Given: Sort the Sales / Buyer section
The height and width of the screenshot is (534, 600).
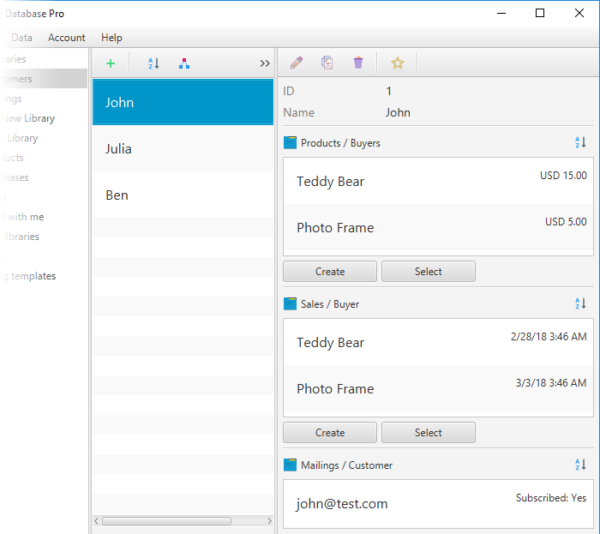Looking at the screenshot, I should click(x=580, y=304).
